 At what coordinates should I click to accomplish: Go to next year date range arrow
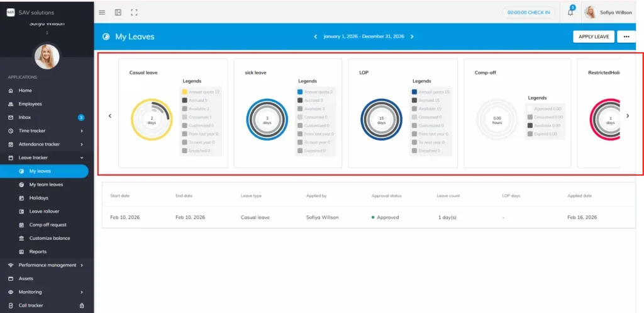click(412, 37)
